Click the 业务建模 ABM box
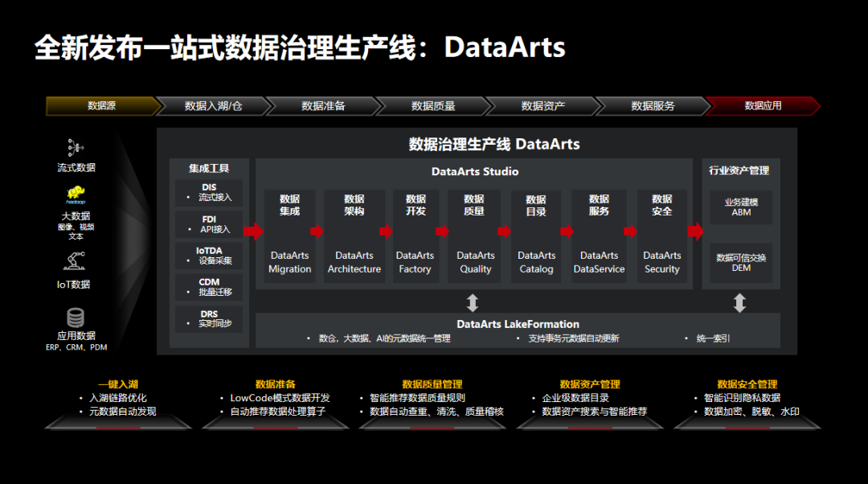 tap(741, 207)
